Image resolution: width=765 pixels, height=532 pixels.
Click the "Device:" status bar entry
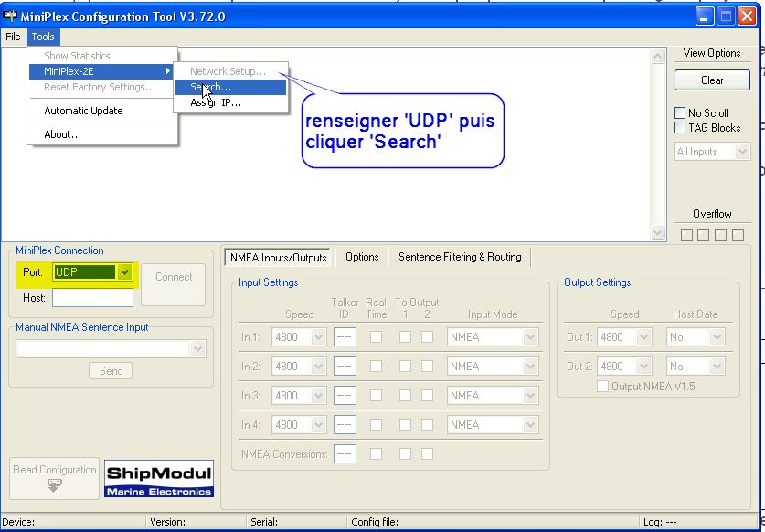pyautogui.click(x=18, y=522)
